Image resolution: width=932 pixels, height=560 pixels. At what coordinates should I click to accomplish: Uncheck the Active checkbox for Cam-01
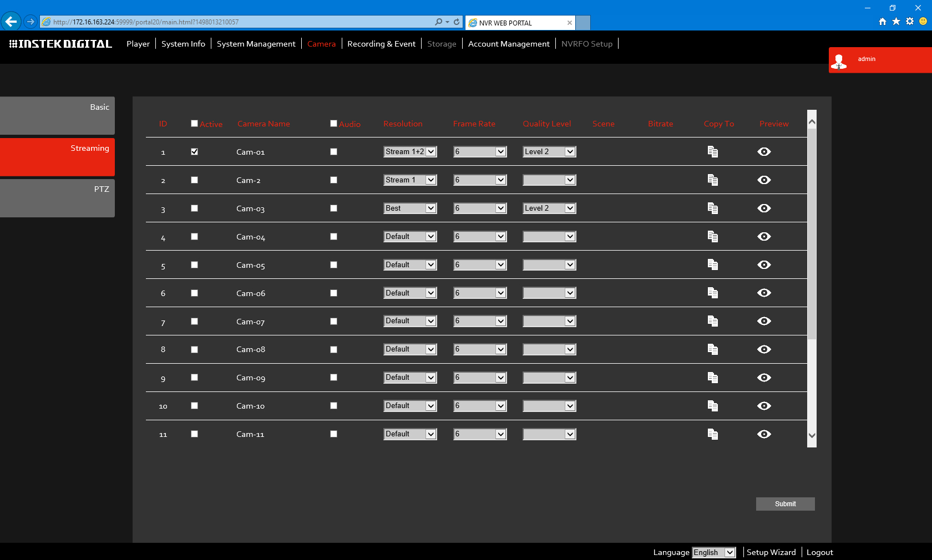(194, 152)
